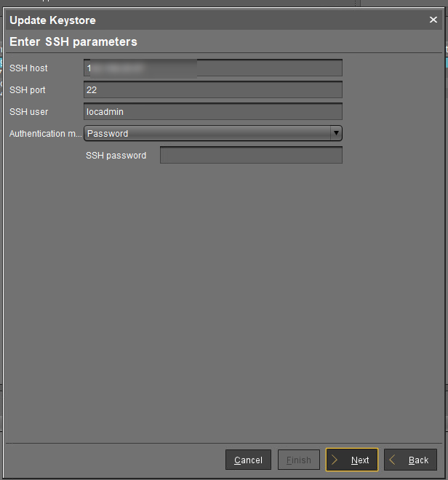
Task: Click the "Update Keystore" title bar text
Action: [x=52, y=20]
